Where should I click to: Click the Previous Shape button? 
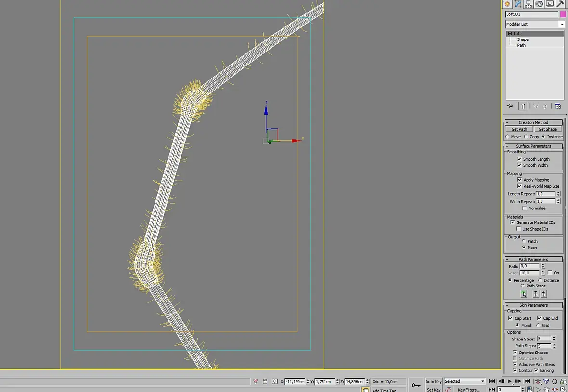(536, 294)
